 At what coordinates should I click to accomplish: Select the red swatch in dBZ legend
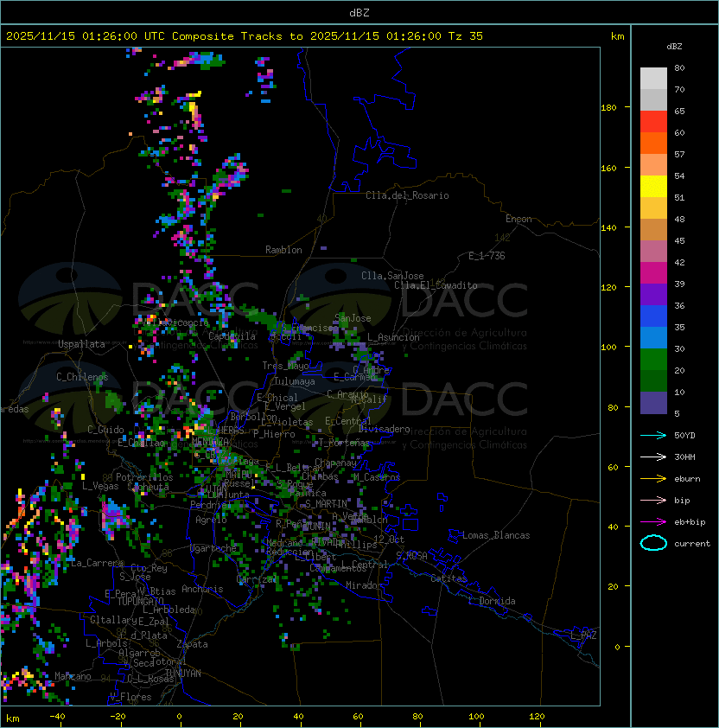point(653,122)
